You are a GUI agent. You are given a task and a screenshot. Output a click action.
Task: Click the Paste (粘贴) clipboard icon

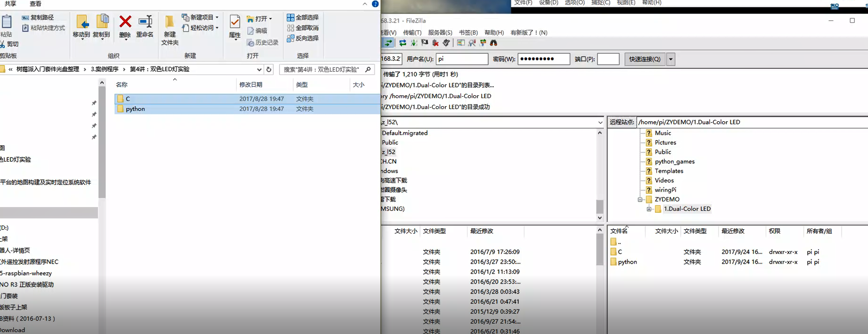click(x=7, y=22)
